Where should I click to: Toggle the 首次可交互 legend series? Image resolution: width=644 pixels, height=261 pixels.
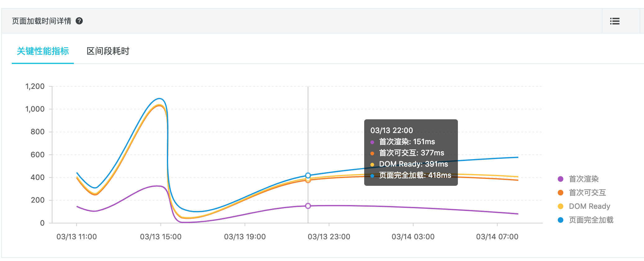[x=582, y=193]
